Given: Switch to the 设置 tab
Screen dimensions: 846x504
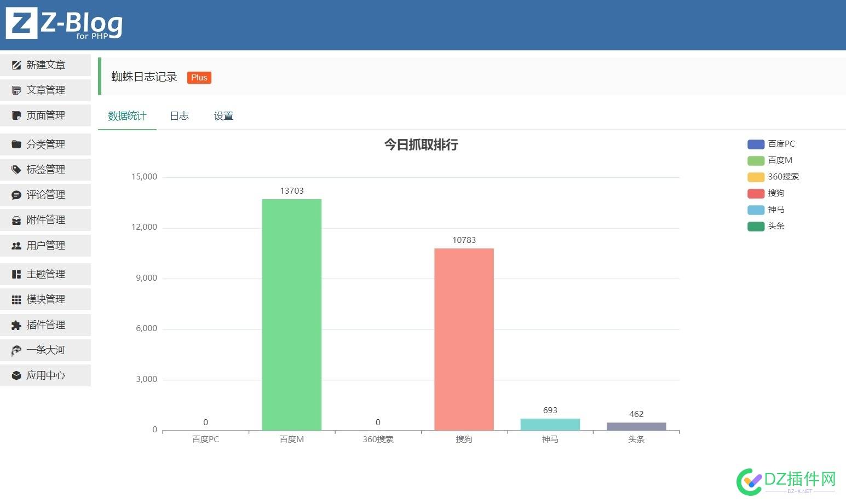Looking at the screenshot, I should coord(223,116).
